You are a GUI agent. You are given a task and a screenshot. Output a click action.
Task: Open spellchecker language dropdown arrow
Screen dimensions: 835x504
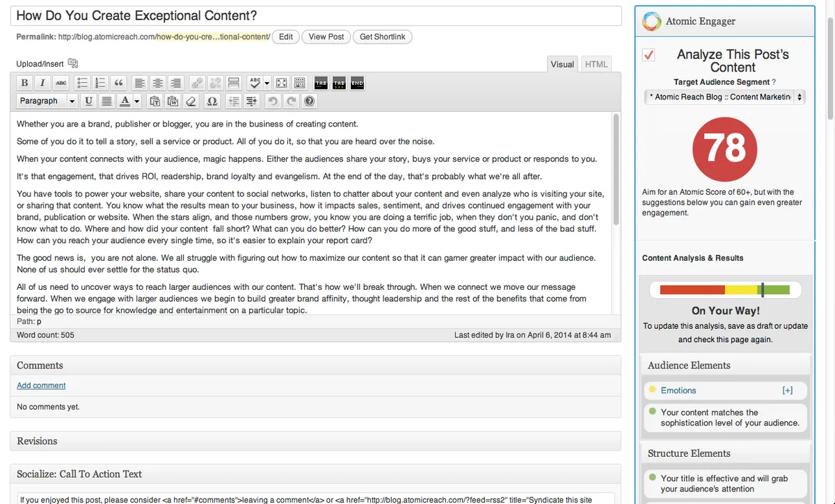tap(267, 83)
